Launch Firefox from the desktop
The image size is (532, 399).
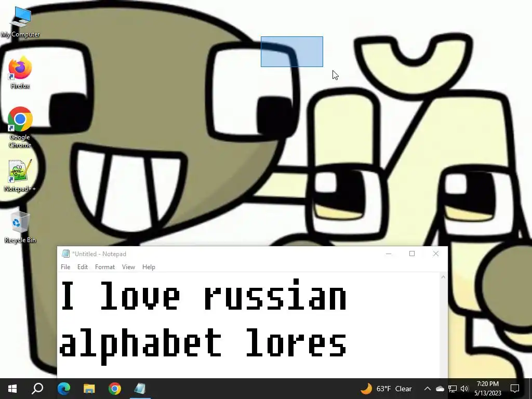coord(20,72)
